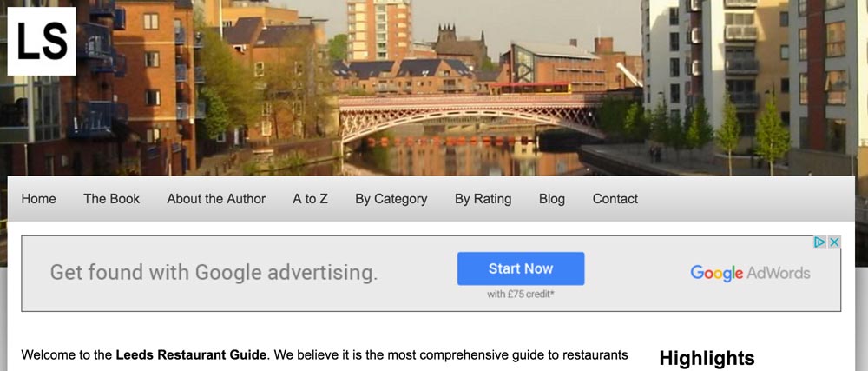
Task: Click the bridge in header photo
Action: pos(470,118)
